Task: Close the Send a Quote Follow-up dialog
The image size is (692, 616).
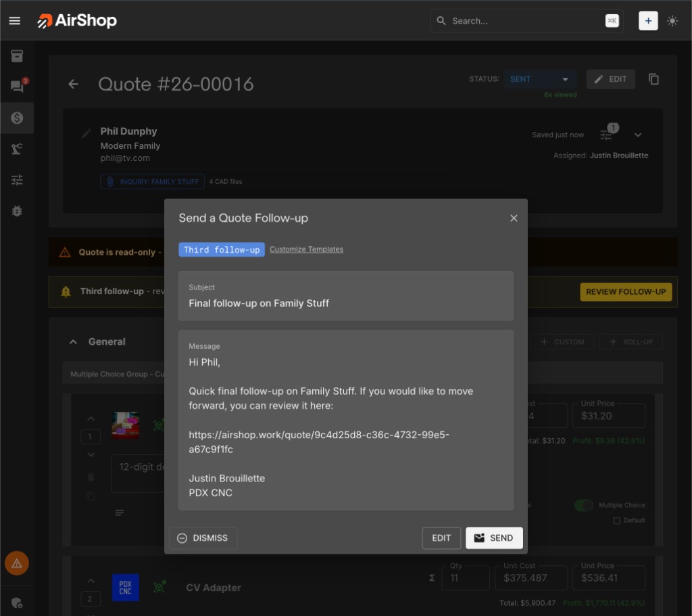Action: click(x=514, y=218)
